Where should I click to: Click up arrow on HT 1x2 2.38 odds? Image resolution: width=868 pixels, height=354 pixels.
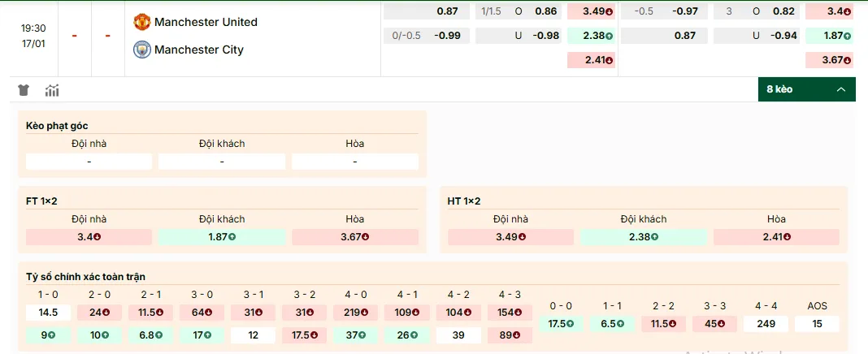click(x=654, y=237)
